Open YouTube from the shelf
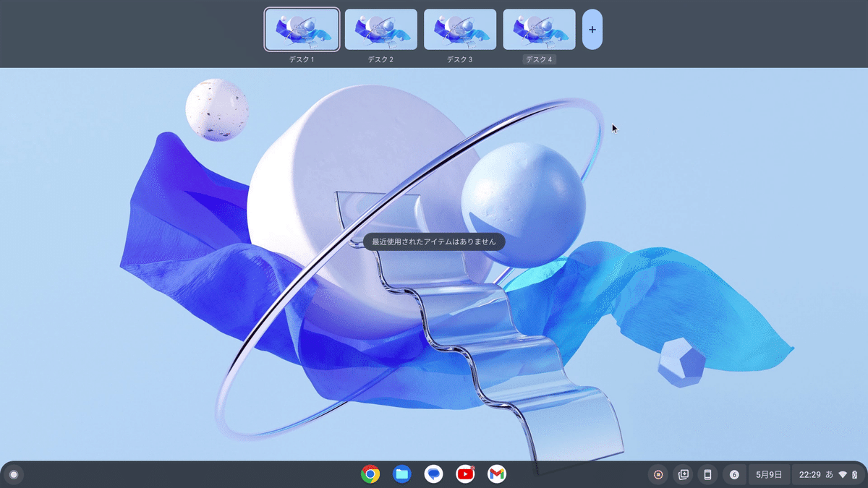The width and height of the screenshot is (868, 488). coord(465,474)
